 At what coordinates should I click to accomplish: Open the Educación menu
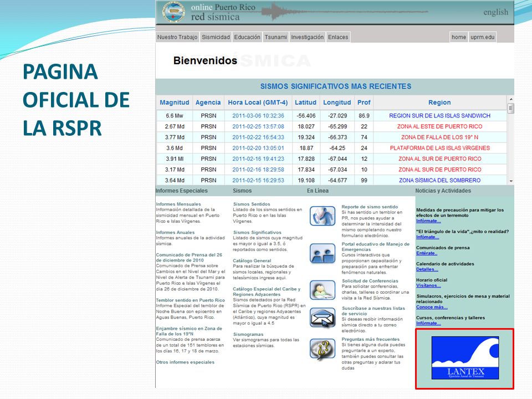point(247,37)
